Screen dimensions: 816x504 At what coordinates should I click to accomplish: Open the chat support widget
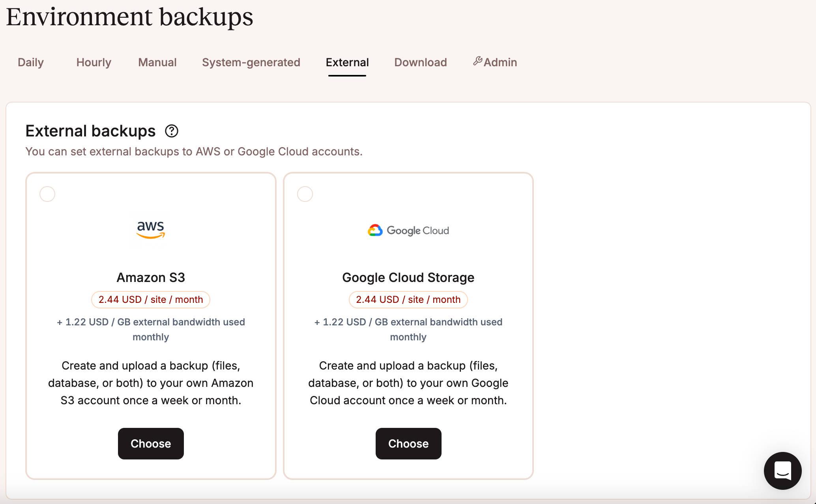click(782, 470)
